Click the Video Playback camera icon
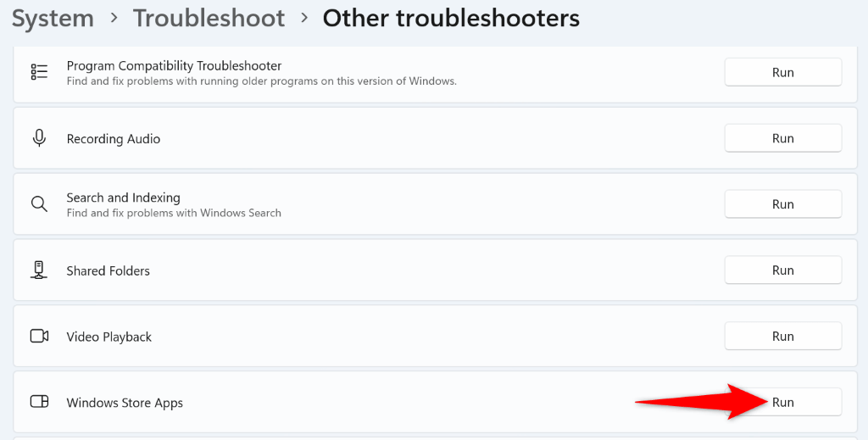This screenshot has height=440, width=868. 39,336
